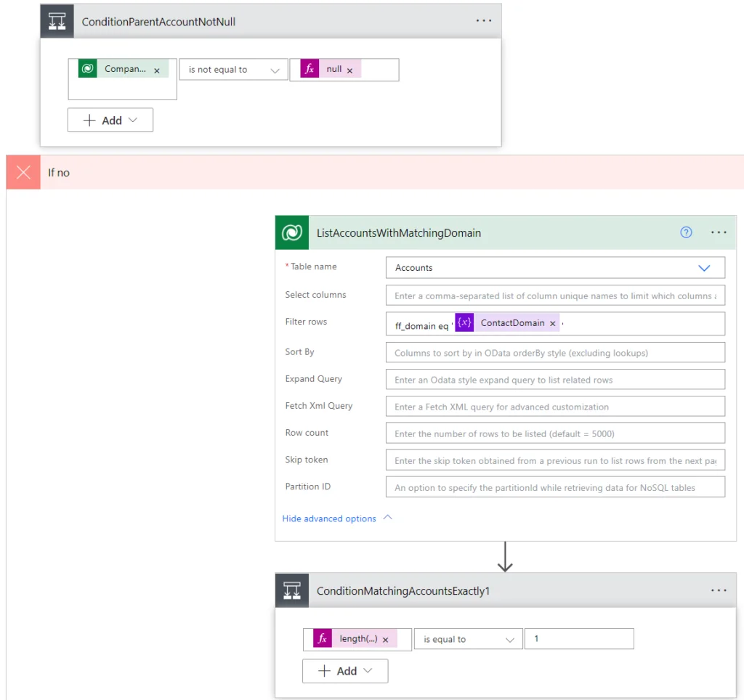This screenshot has height=700, width=744.
Task: Click the fx icon on the null token
Action: 311,69
